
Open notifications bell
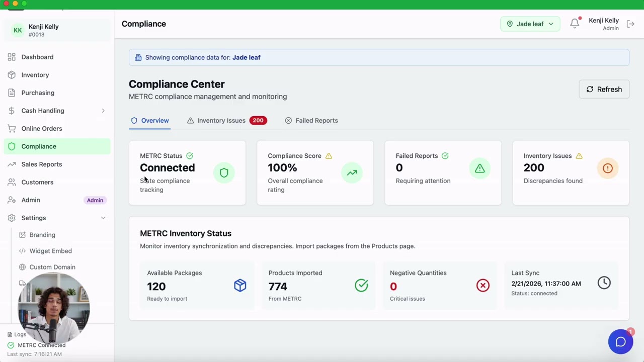575,24
